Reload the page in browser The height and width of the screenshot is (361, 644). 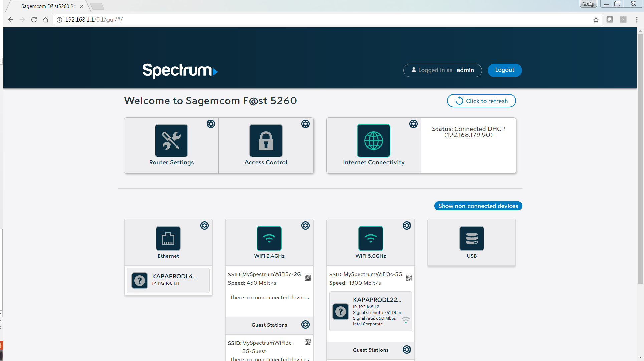(34, 20)
